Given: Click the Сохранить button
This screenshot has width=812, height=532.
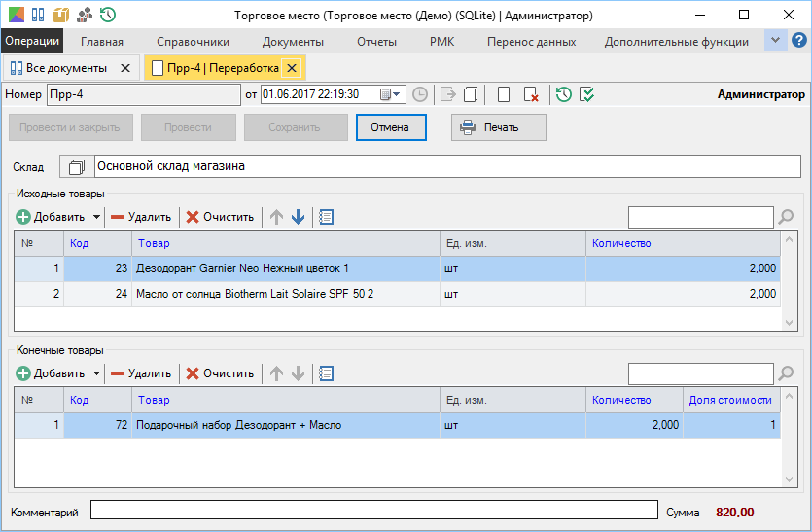Looking at the screenshot, I should tap(296, 127).
